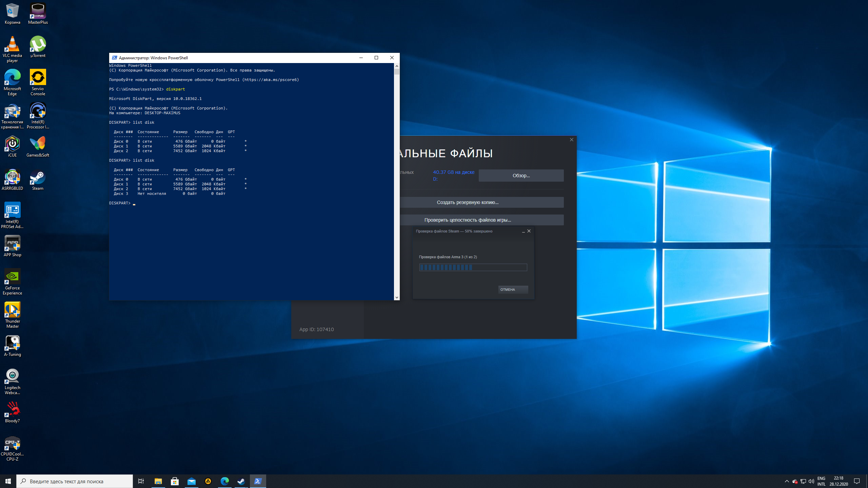
Task: Open the Task View button
Action: [x=141, y=481]
